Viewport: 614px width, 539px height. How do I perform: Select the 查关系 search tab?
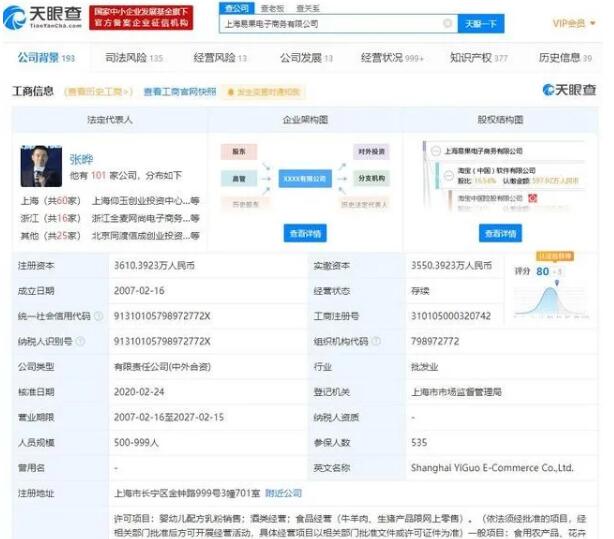tap(308, 8)
